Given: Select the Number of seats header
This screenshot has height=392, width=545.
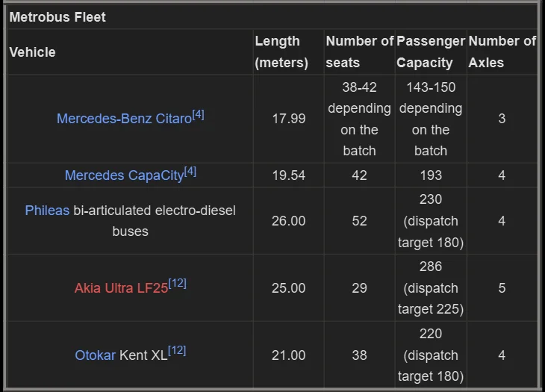Looking at the screenshot, I should pyautogui.click(x=359, y=52).
